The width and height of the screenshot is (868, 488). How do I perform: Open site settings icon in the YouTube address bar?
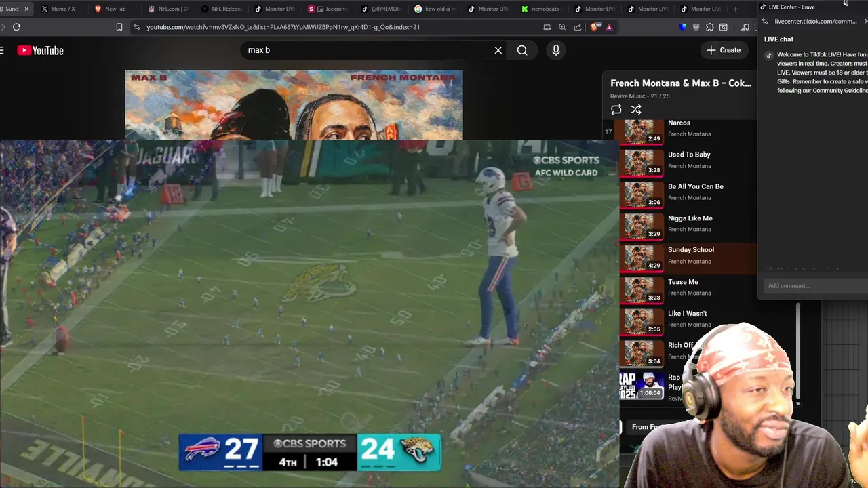(137, 27)
